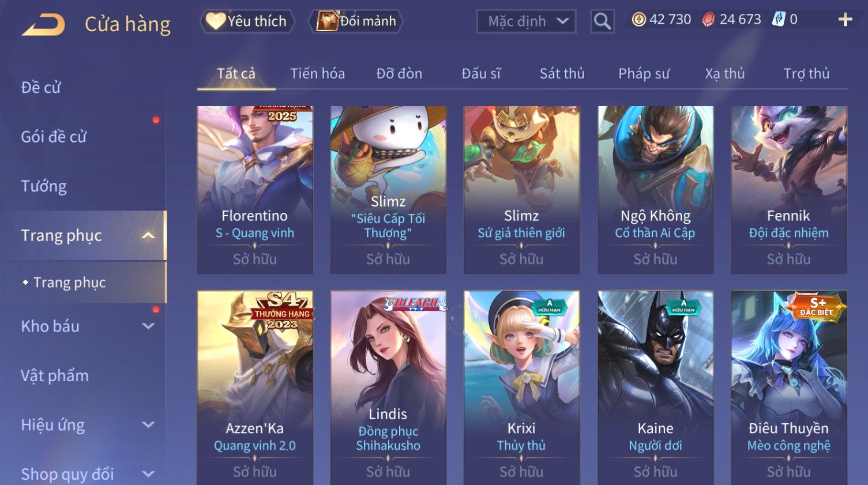Collapse the Trang phục sidebar section
This screenshot has height=485, width=868.
[148, 235]
